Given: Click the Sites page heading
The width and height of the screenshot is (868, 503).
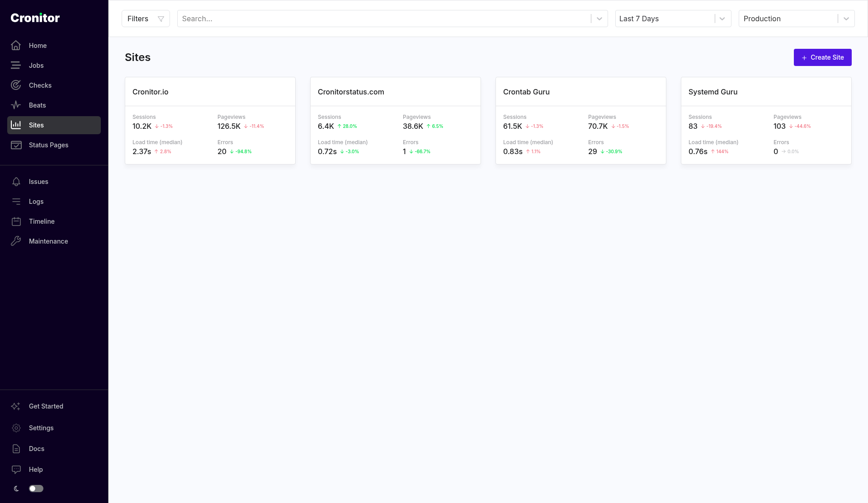Looking at the screenshot, I should pos(137,57).
